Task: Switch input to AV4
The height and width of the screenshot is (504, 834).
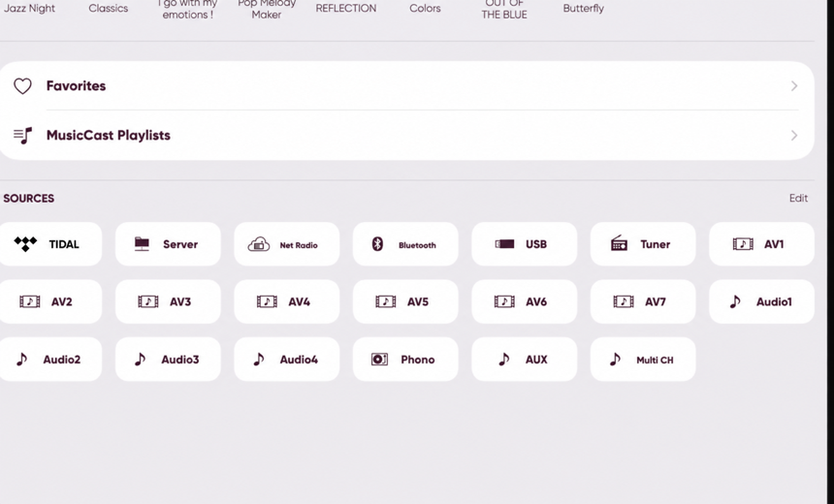Action: click(x=287, y=302)
